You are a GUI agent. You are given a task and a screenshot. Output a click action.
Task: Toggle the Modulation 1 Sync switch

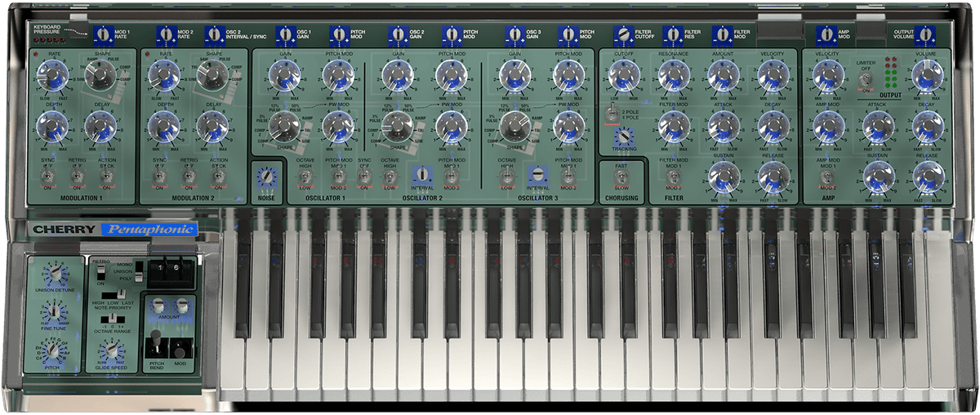pyautogui.click(x=48, y=174)
